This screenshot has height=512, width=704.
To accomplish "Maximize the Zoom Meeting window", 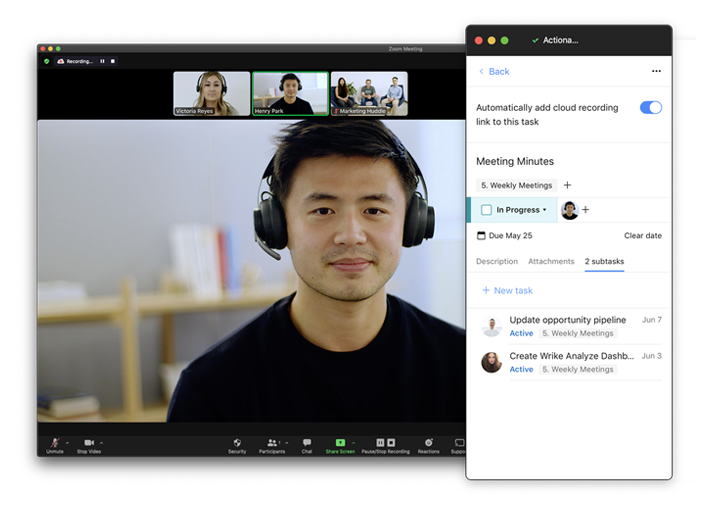I will pyautogui.click(x=58, y=49).
